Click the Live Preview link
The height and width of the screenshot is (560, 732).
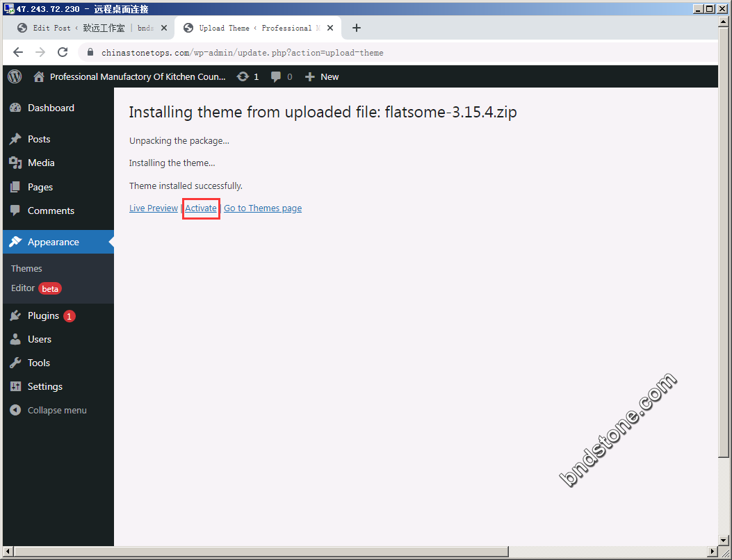point(154,208)
